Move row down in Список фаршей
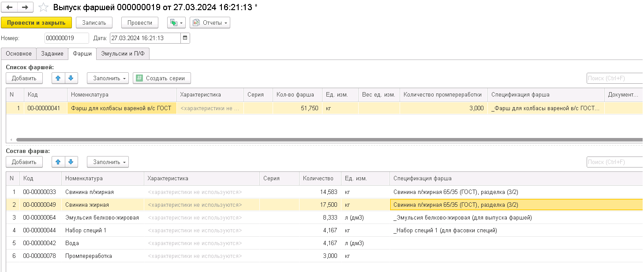The image size is (644, 272). (71, 78)
